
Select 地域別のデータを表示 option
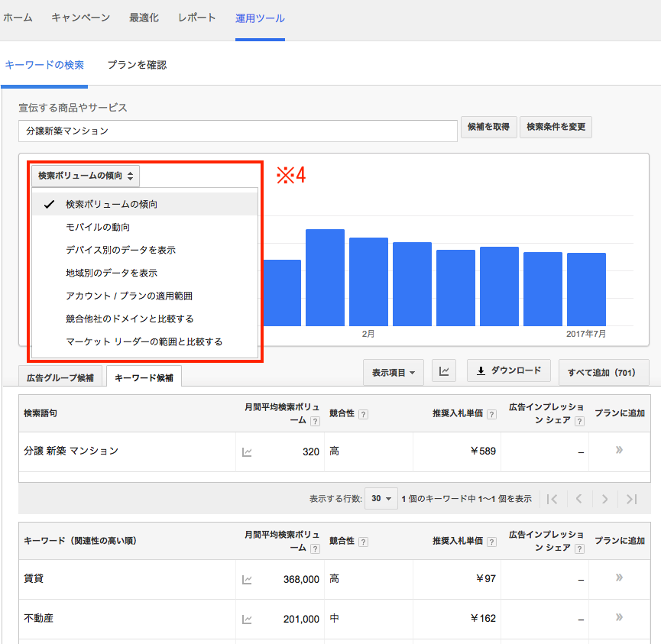[x=144, y=273]
